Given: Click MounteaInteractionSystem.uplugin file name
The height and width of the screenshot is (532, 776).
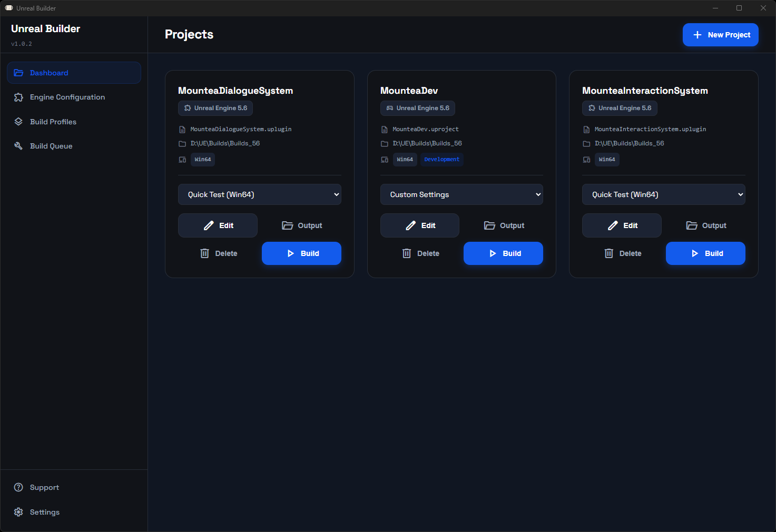Looking at the screenshot, I should [x=650, y=129].
